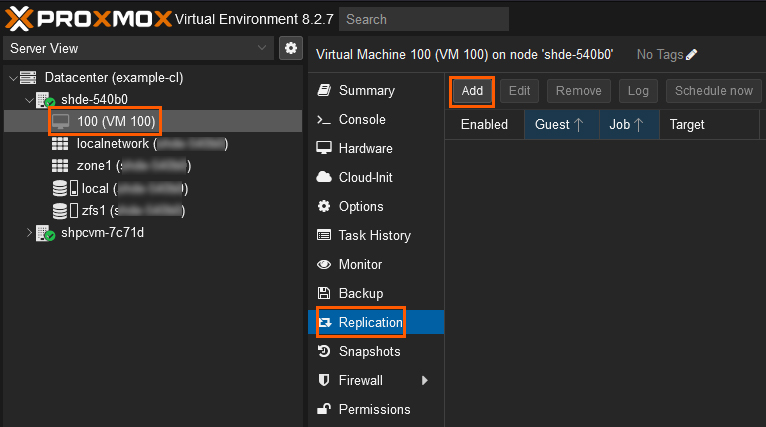Open the Permissions section

pyautogui.click(x=376, y=409)
